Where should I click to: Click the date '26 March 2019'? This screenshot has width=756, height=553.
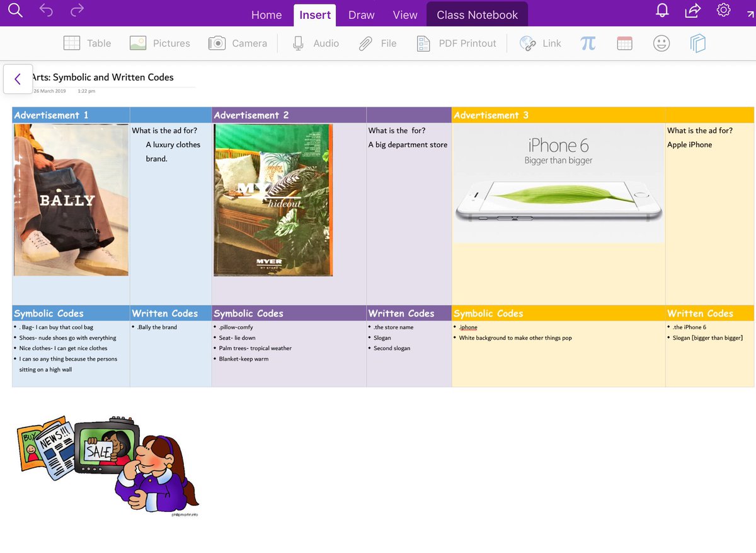coord(50,91)
